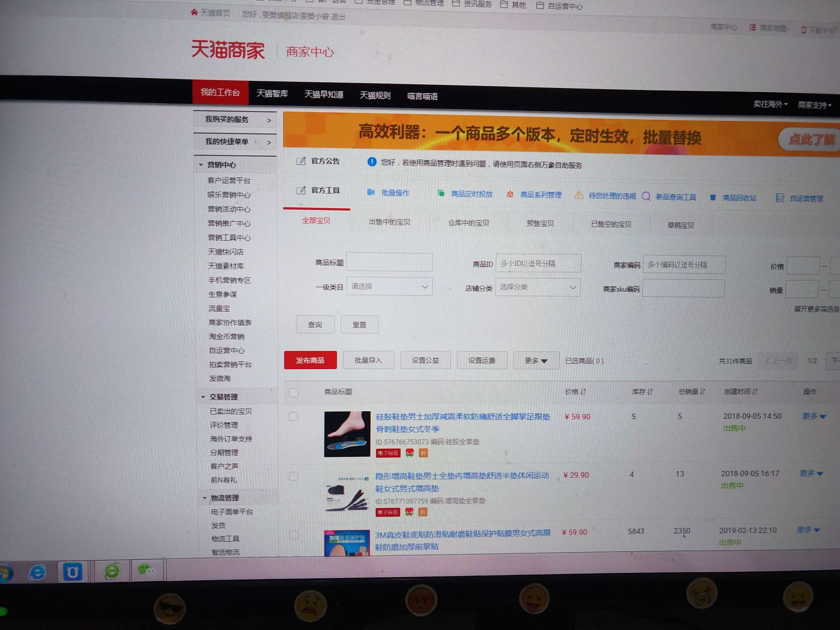This screenshot has height=630, width=840.
Task: Check the 隐形增高鞋垫 product row checkbox
Action: point(293,476)
